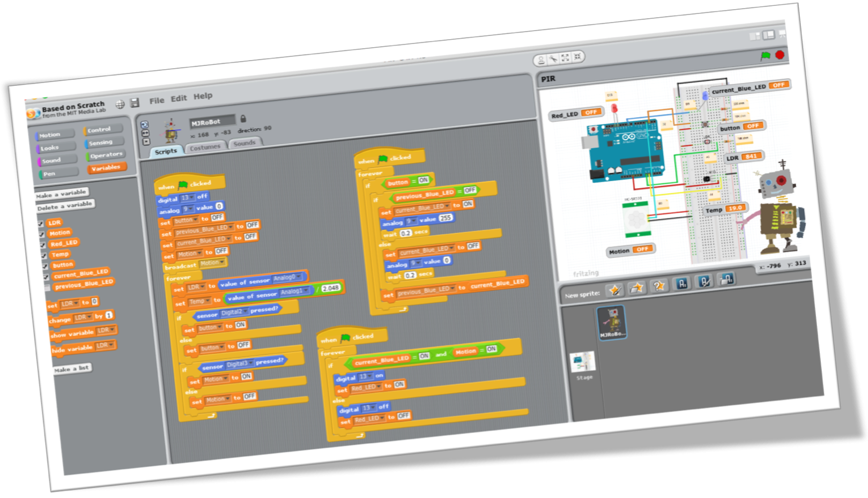The image size is (868, 498).
Task: Click 'Delete a variable' button
Action: (x=64, y=206)
